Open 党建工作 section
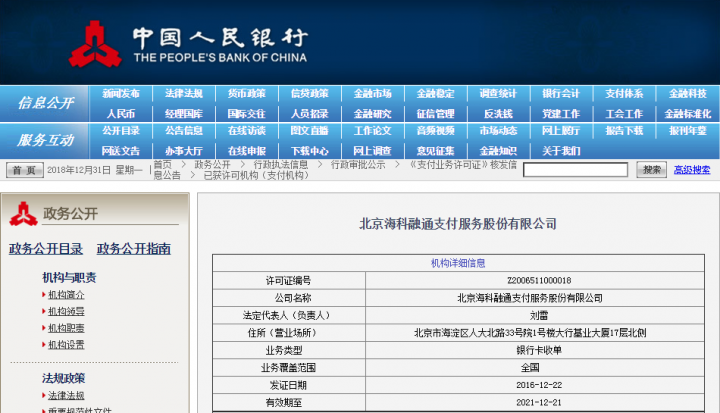Viewport: 720px width, 413px height. [561, 114]
